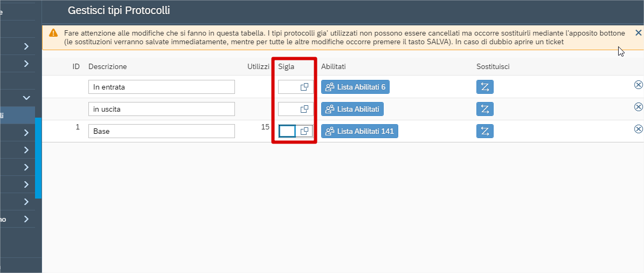This screenshot has width=644, height=273.
Task: Click the replace icon for Base row
Action: click(484, 131)
